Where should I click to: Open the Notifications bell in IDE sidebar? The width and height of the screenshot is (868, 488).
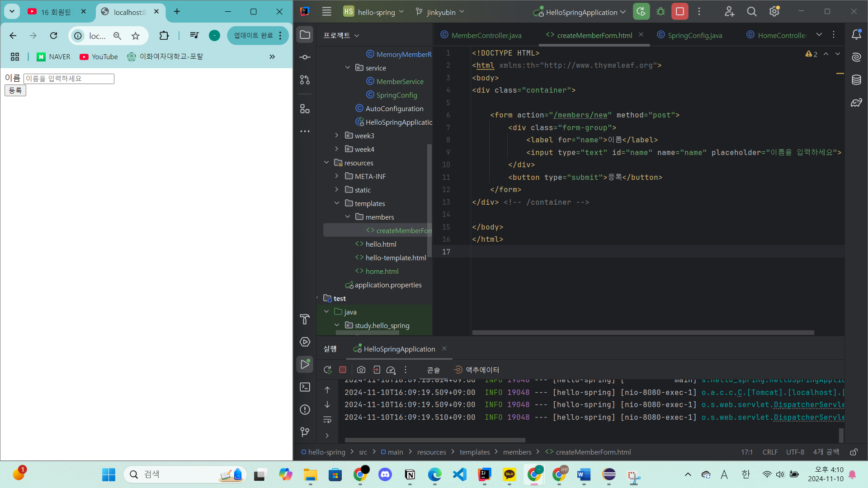(x=856, y=35)
